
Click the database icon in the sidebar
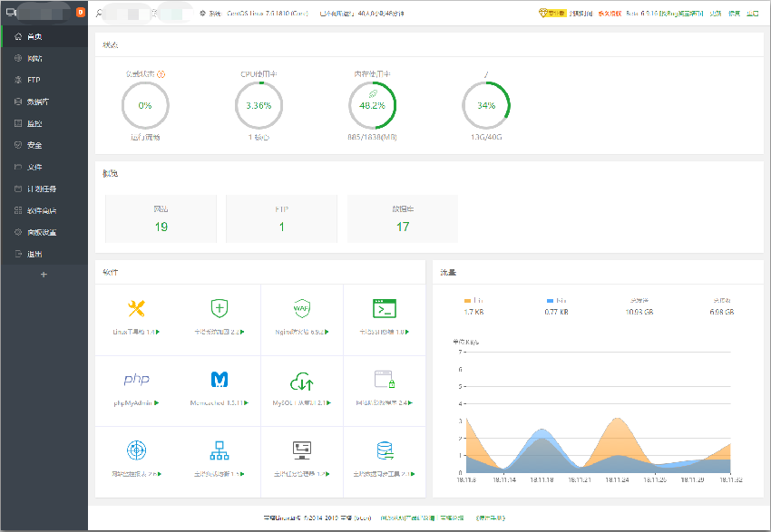tap(18, 102)
